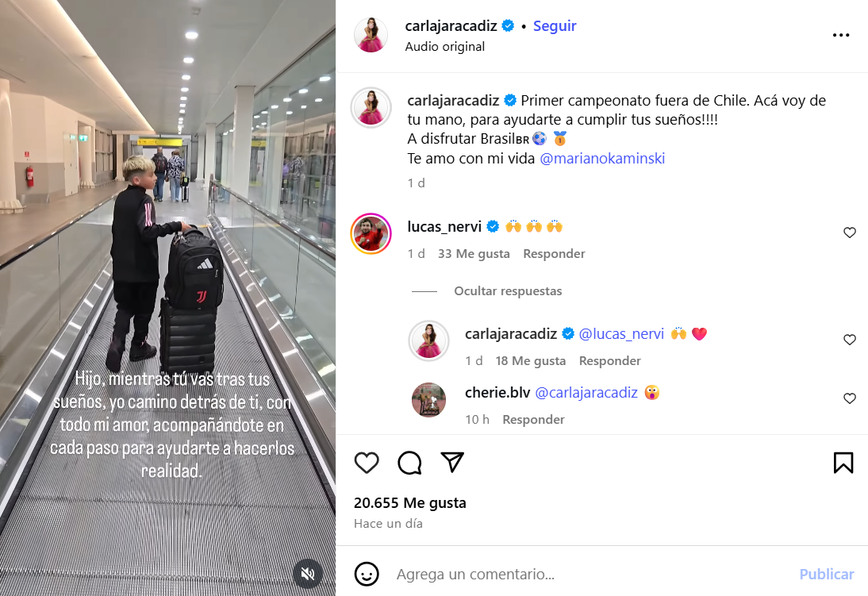Like the post with the heart icon
The height and width of the screenshot is (596, 868).
(367, 463)
